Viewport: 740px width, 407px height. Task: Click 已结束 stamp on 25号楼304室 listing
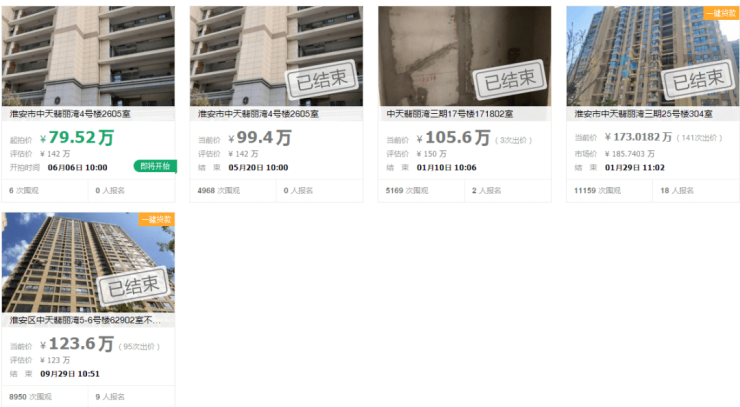(x=698, y=79)
